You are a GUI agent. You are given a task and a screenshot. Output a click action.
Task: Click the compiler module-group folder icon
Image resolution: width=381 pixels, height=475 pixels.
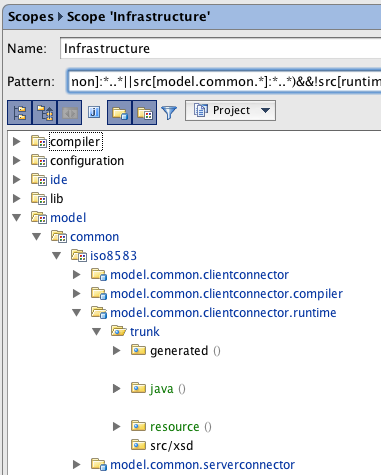click(39, 142)
